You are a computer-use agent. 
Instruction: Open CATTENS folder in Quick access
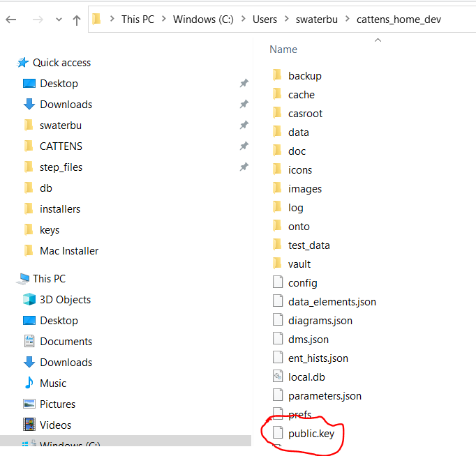point(61,146)
